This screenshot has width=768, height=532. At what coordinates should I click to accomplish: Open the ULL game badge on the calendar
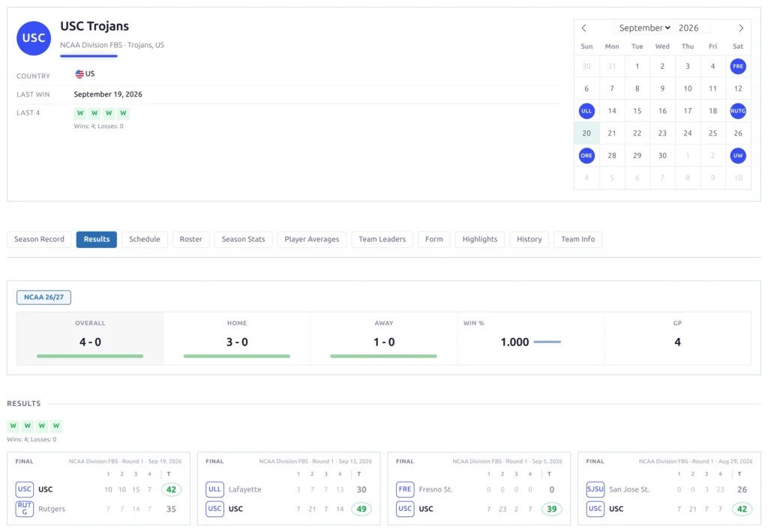[x=586, y=111]
